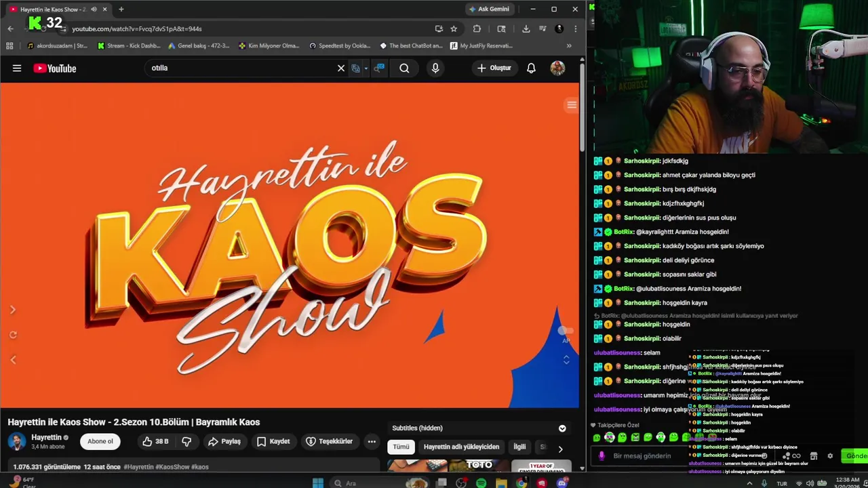The height and width of the screenshot is (488, 868).
Task: Open Hayrettin channel avatar
Action: [17, 441]
